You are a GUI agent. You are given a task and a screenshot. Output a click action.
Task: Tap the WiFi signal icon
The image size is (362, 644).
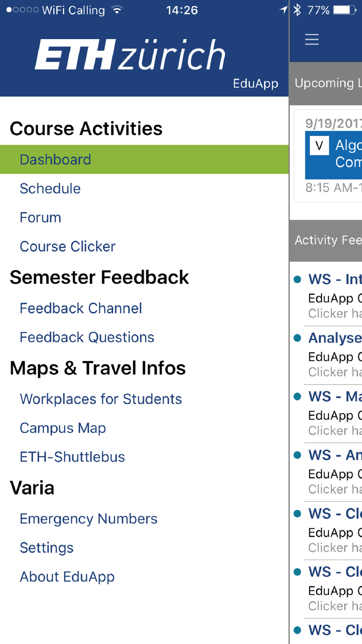pos(117,10)
